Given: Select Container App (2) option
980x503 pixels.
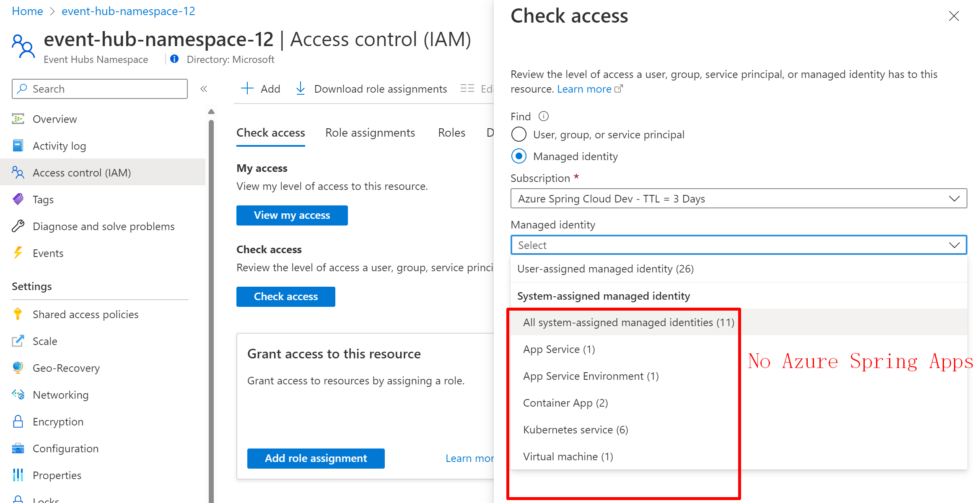Looking at the screenshot, I should click(739, 403).
